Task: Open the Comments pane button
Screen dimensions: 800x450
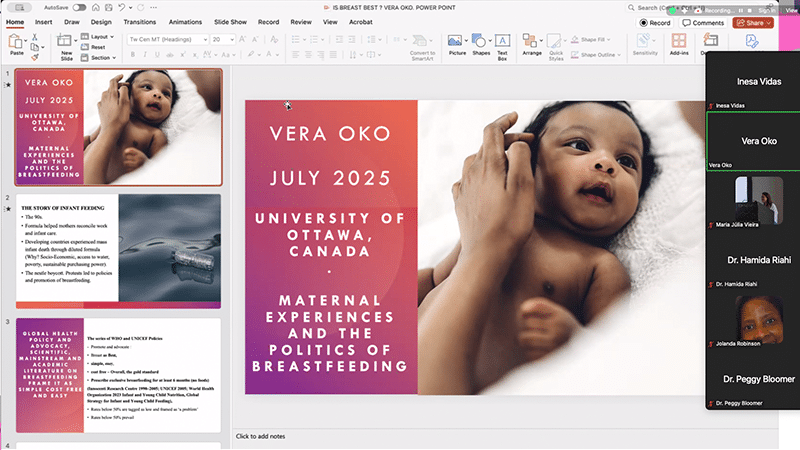Action: 703,22
